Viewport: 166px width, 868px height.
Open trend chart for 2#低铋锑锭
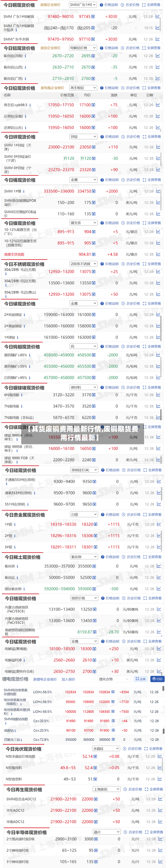point(158,314)
